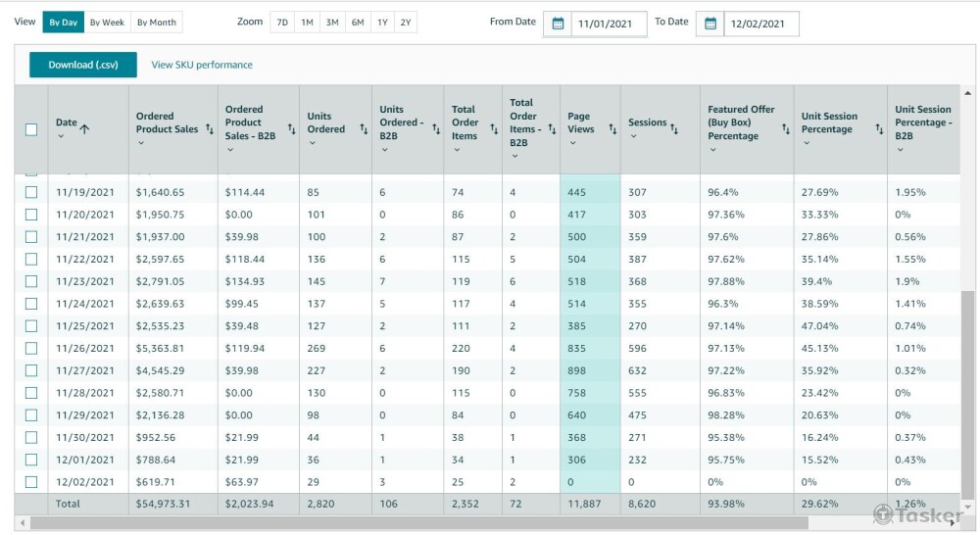Check the 11/26/2021 row checkbox

pyautogui.click(x=31, y=348)
